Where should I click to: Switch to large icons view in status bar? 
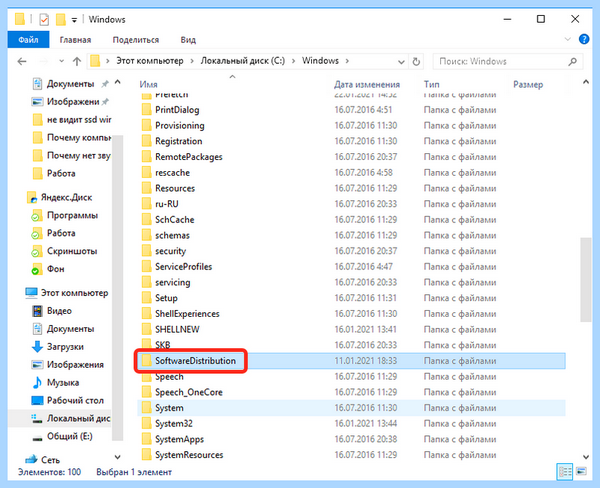[x=581, y=472]
